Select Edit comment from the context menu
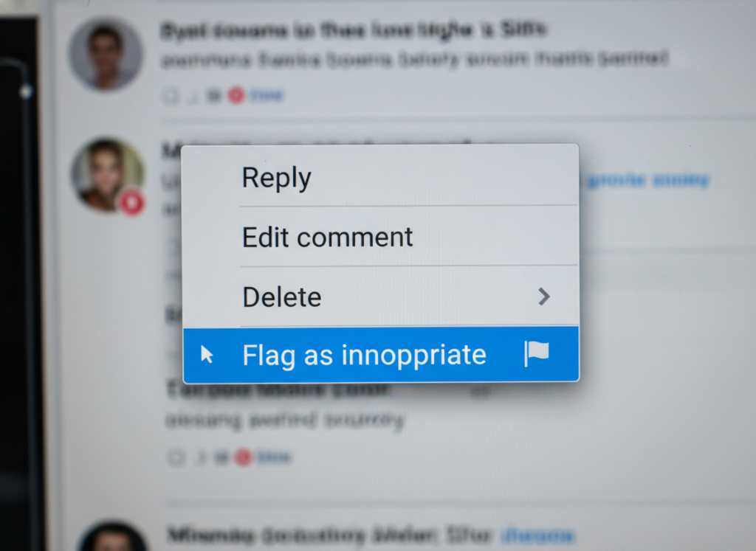The image size is (756, 551). (x=326, y=237)
